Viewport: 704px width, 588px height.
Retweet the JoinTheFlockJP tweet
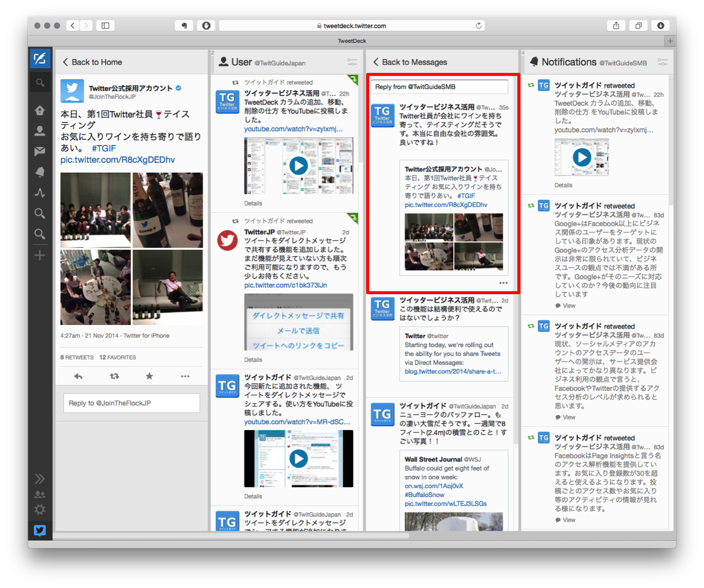114,376
